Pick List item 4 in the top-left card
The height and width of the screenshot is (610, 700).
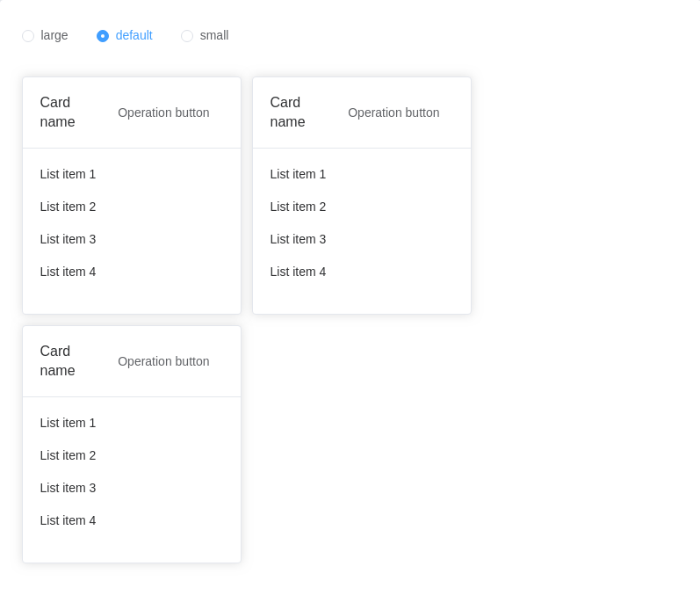coord(68,272)
